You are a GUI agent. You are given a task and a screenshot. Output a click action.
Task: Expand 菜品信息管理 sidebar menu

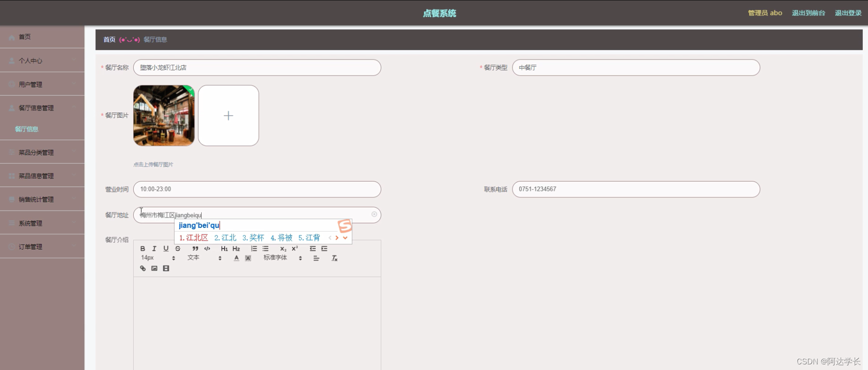[42, 176]
